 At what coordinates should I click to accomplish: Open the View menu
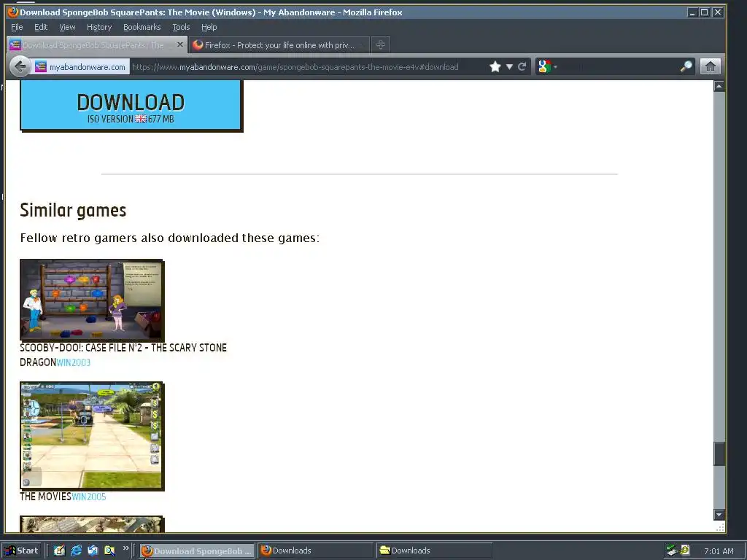point(67,27)
